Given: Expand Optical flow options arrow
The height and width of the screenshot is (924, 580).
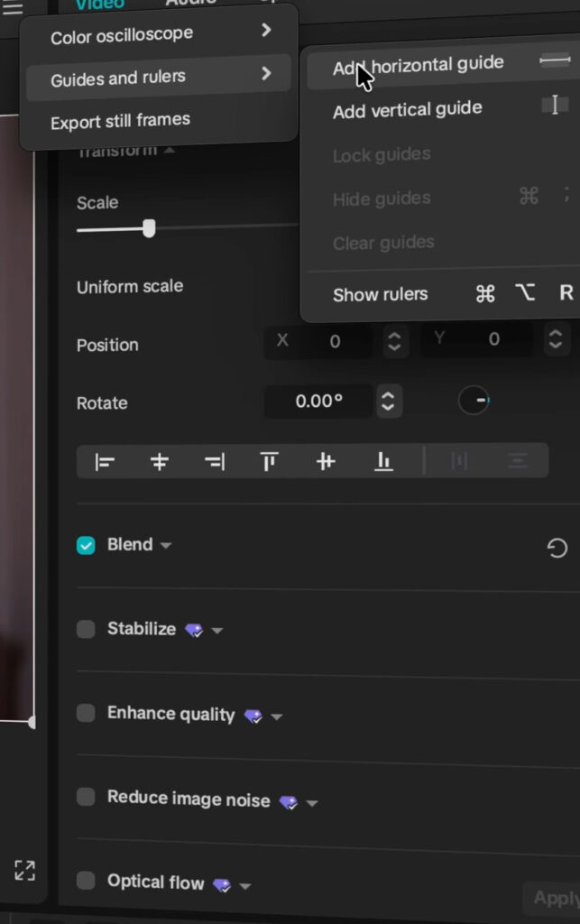Looking at the screenshot, I should pyautogui.click(x=245, y=886).
